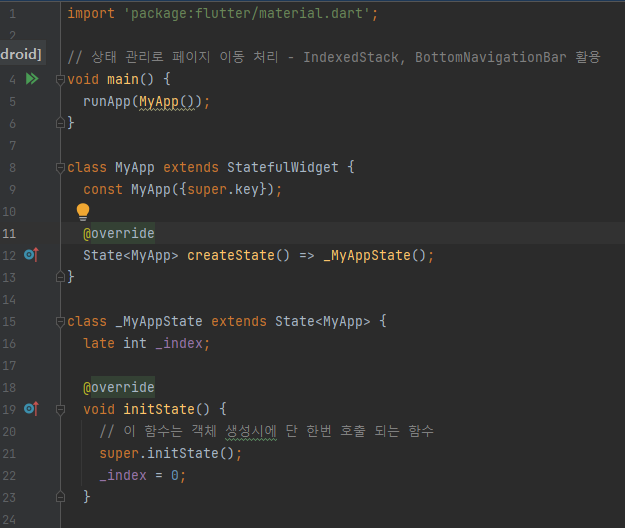The image size is (625, 528).
Task: Click the underlined MyApp() in runApp
Action: coord(167,102)
